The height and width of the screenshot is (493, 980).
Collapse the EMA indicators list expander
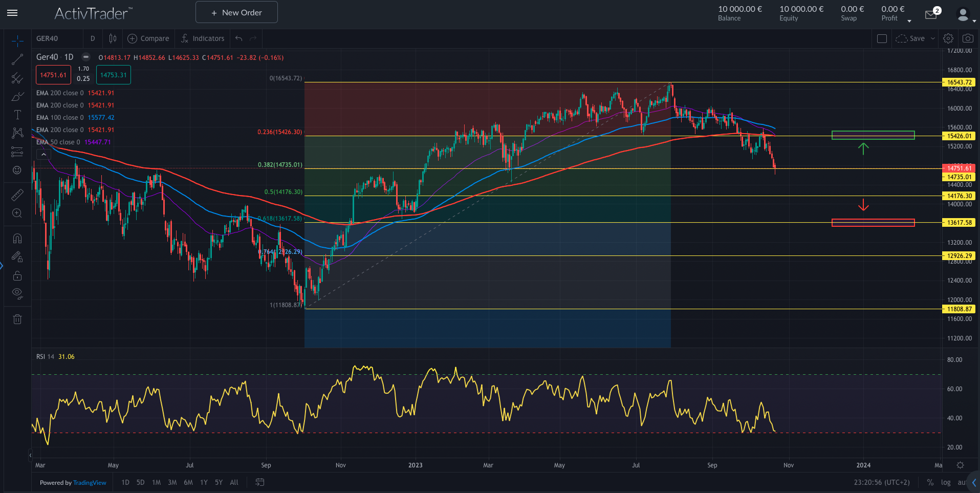coord(43,154)
